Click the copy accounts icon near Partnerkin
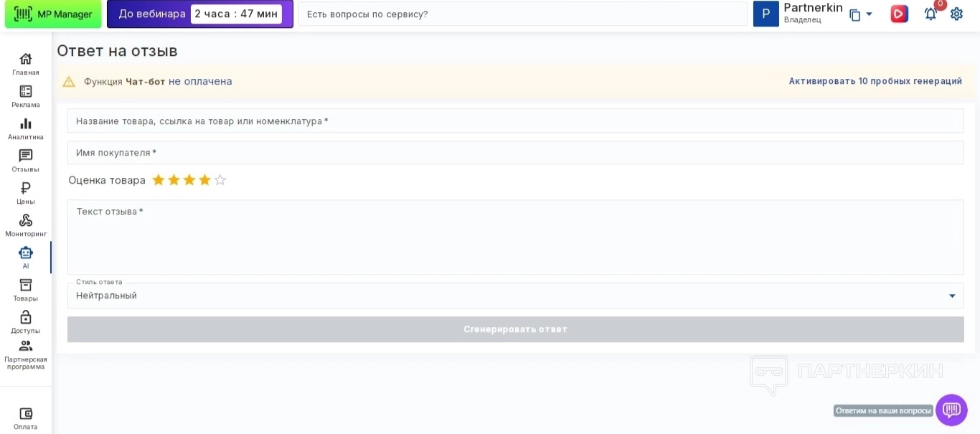The height and width of the screenshot is (434, 980). point(854,15)
